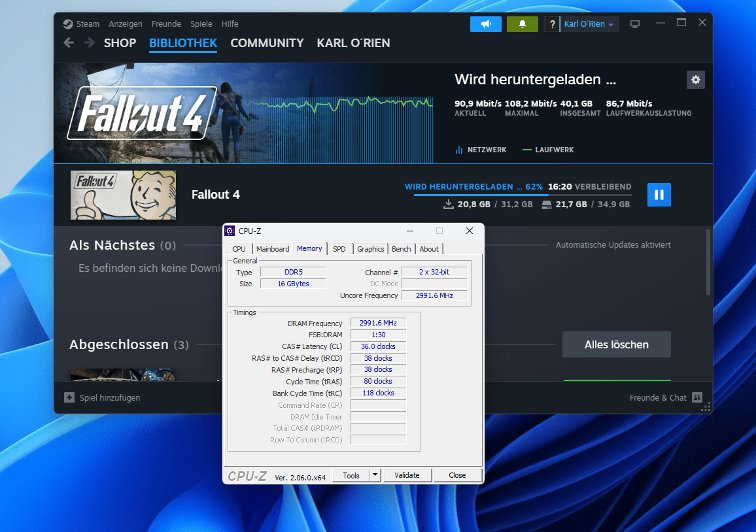Click the Laufwerk green line legend
Viewport: 756px width, 532px height.
pyautogui.click(x=527, y=150)
